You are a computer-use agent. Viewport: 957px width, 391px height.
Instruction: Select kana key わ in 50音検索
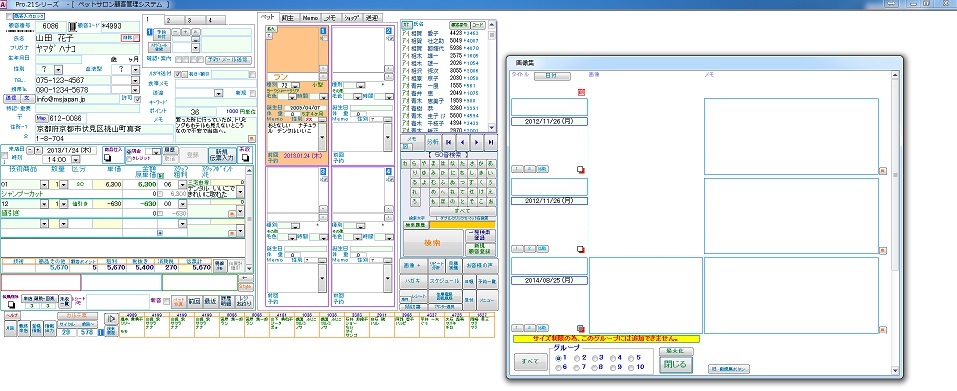406,164
